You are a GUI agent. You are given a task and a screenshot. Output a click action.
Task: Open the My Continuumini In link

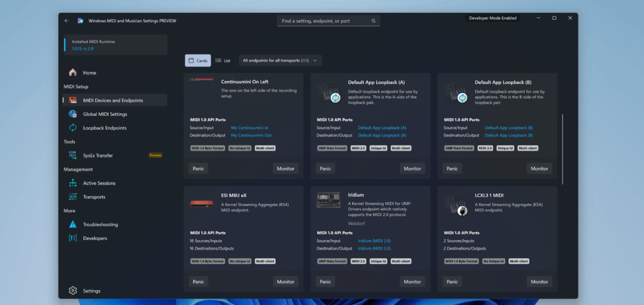[249, 128]
